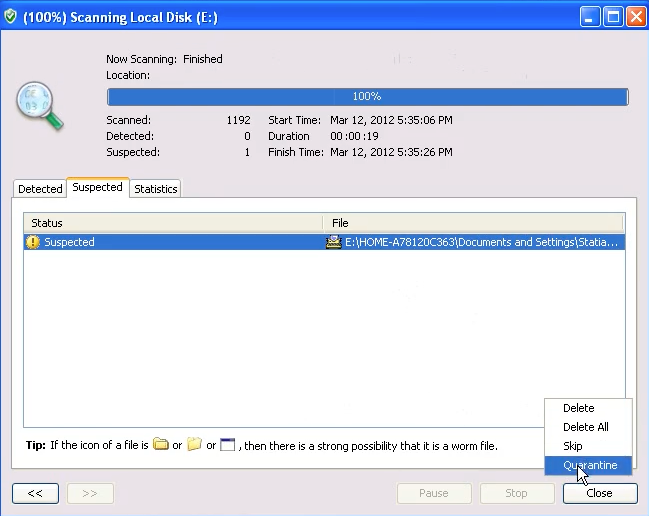This screenshot has width=649, height=516.
Task: Sort by the Status column header
Action: 172,223
